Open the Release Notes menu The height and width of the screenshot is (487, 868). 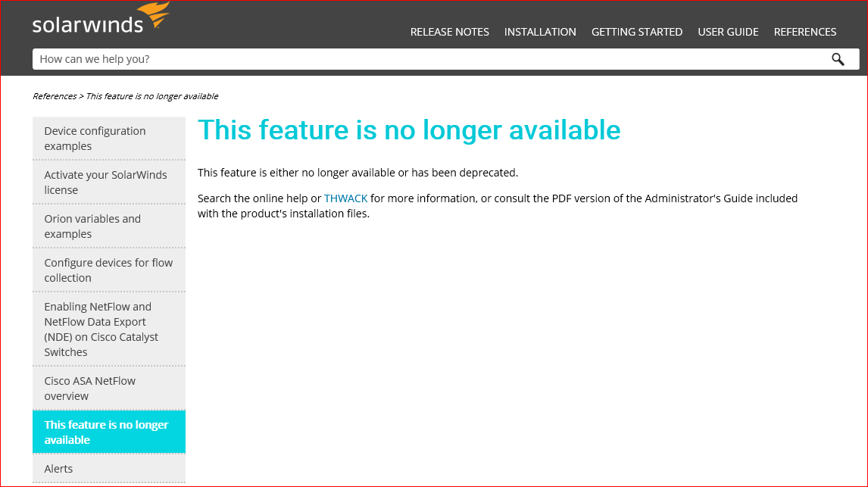click(x=449, y=32)
